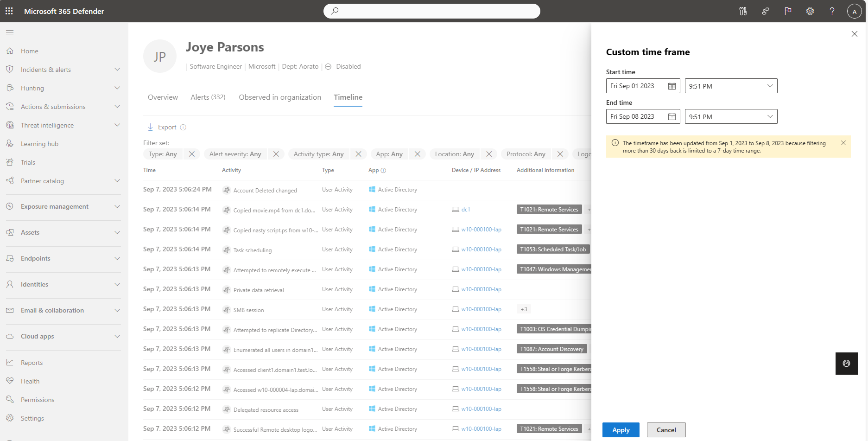
Task: Open the Observed in organization tab
Action: pos(280,97)
